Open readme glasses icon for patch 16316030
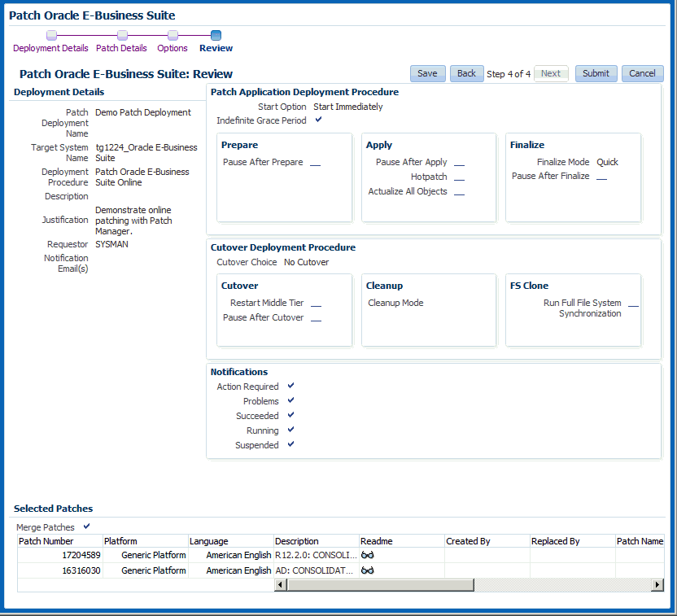Image resolution: width=677 pixels, height=616 pixels. pos(368,570)
